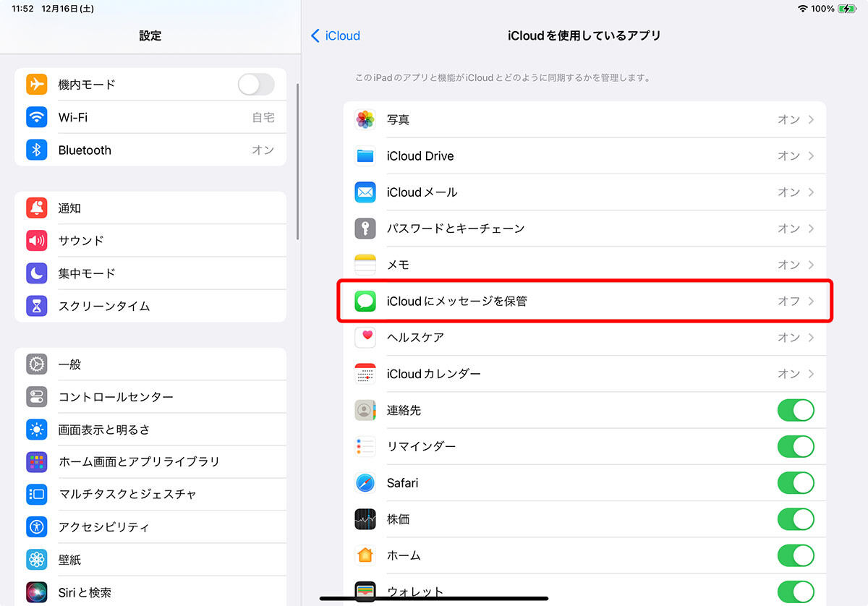Image resolution: width=868 pixels, height=606 pixels.
Task: Tap the Bluetooth icon in the sidebar
Action: click(x=37, y=150)
